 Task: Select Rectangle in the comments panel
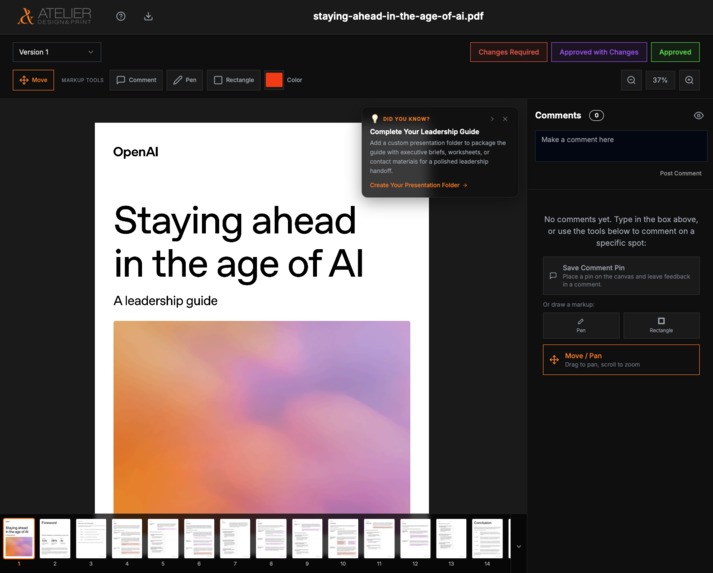click(x=661, y=325)
